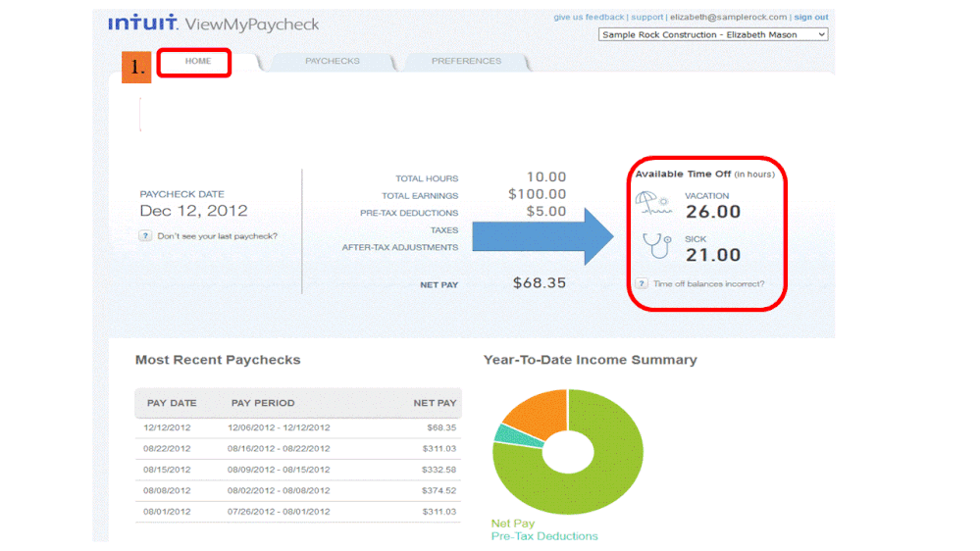Click the $68.35 amount in paychecks table
980x551 pixels.
tap(441, 427)
